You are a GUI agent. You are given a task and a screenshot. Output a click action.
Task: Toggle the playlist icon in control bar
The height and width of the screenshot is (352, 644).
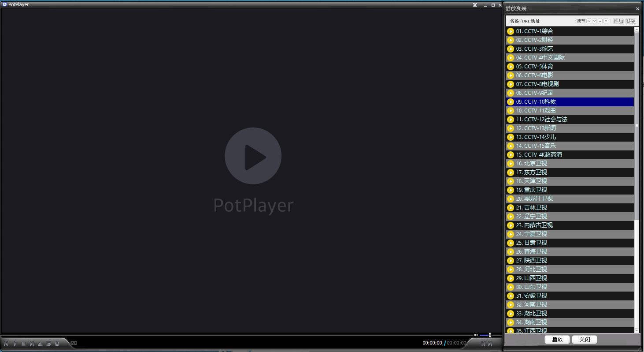click(48, 344)
